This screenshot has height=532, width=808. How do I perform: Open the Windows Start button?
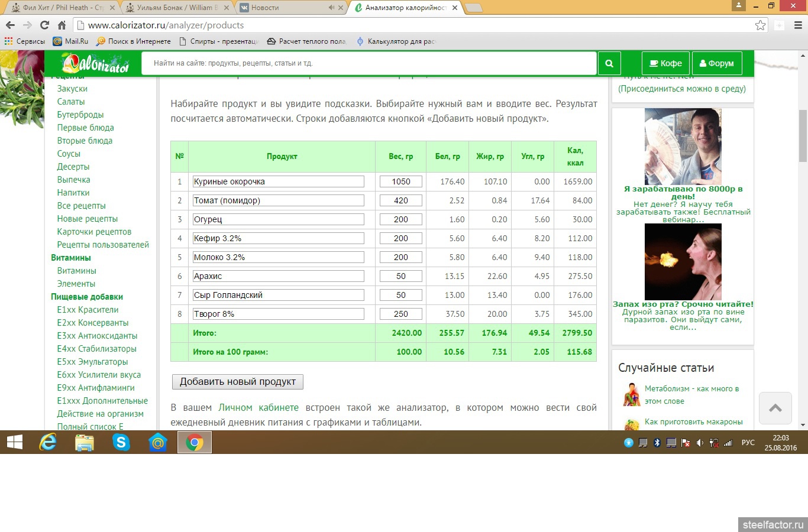(14, 442)
